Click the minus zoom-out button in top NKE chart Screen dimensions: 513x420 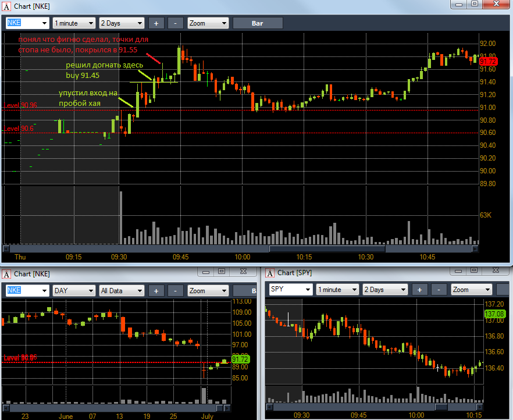pos(176,23)
